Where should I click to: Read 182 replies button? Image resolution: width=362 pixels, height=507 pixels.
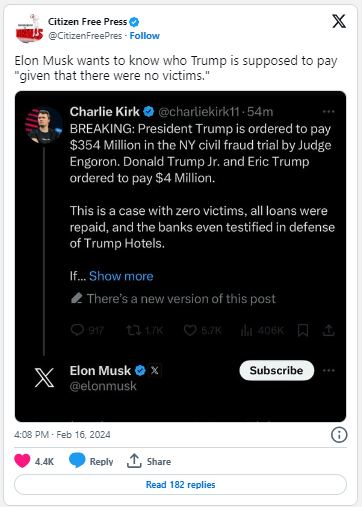point(180,484)
